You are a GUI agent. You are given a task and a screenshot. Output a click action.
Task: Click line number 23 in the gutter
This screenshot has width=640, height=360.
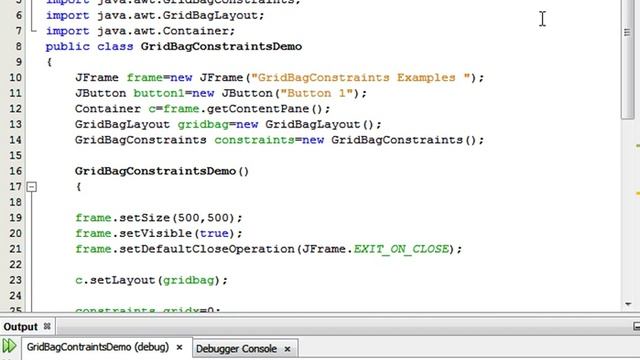point(16,280)
